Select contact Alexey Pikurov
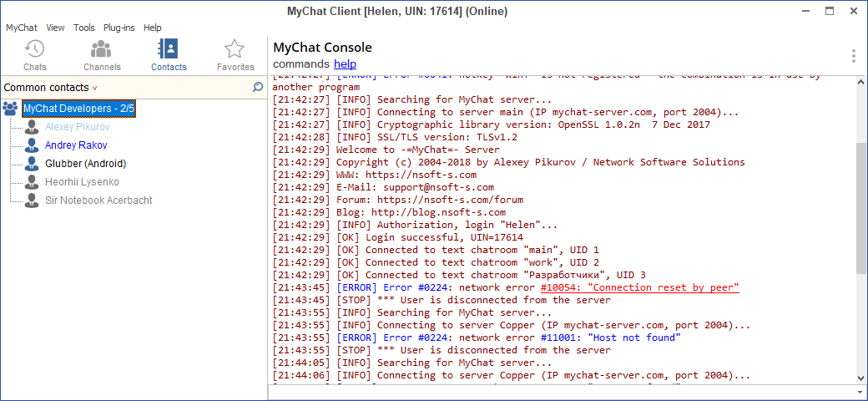868x401 pixels. 78,127
